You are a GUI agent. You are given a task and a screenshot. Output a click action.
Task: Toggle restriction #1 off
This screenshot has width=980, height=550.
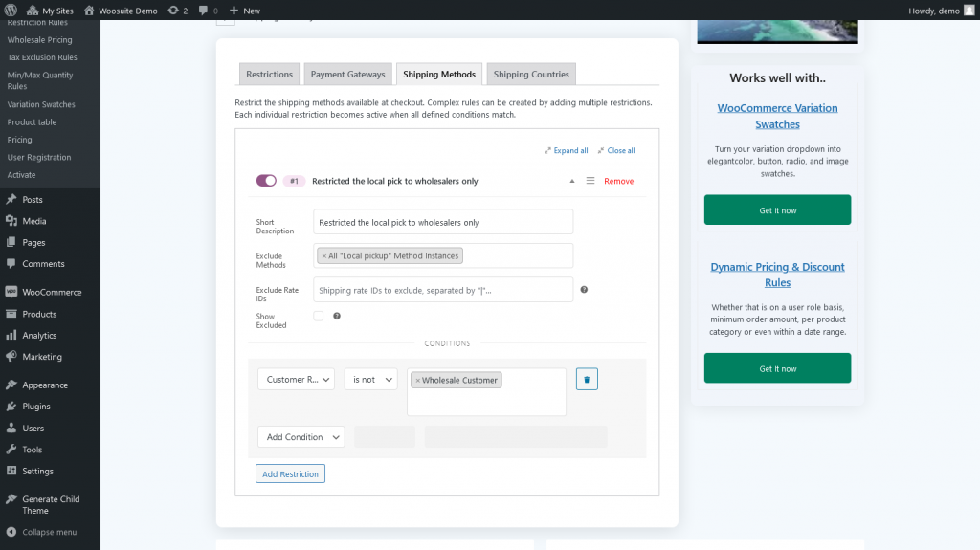(x=266, y=181)
